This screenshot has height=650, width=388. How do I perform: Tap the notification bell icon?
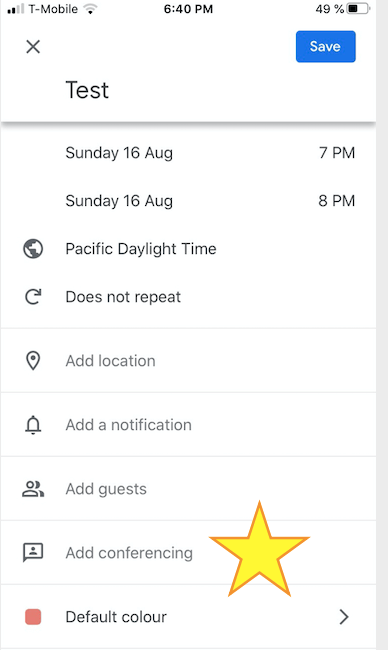33,424
